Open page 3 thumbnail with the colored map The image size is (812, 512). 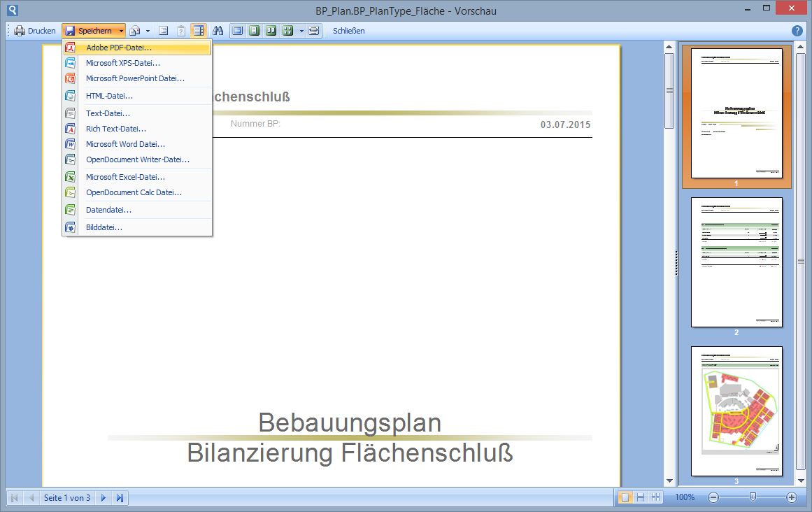pos(736,410)
